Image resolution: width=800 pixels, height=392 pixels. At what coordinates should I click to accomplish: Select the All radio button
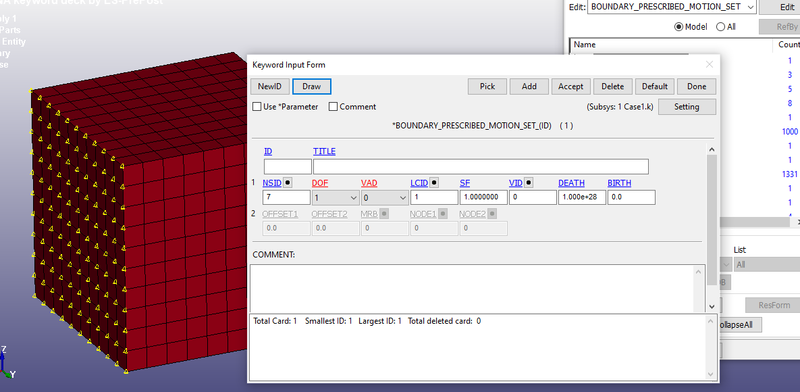720,27
